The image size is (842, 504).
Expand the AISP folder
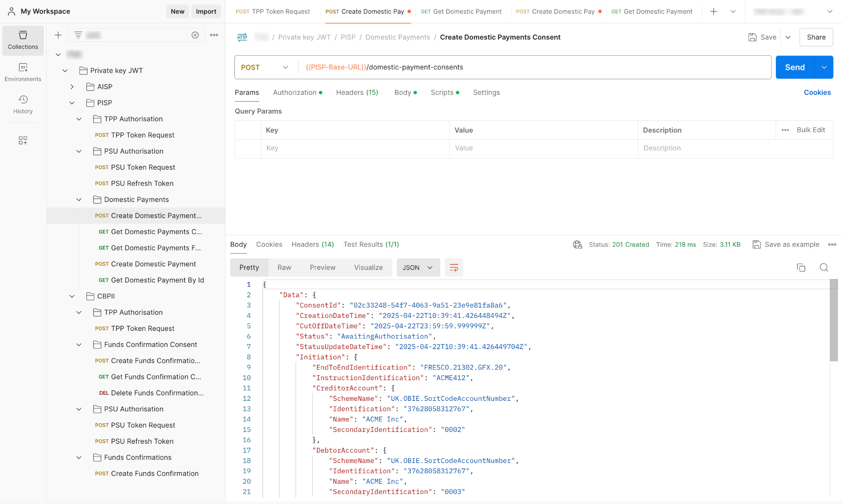click(x=72, y=87)
